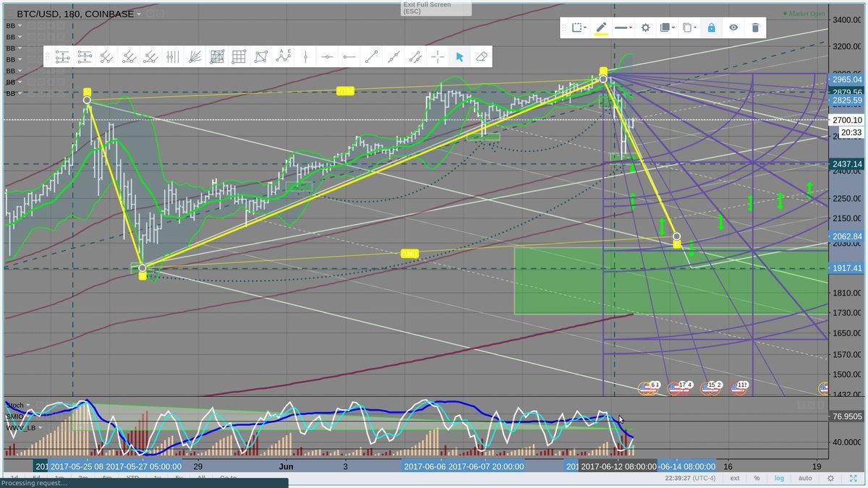This screenshot has width=868, height=488.
Task: Select the eraser tool
Action: click(x=481, y=56)
